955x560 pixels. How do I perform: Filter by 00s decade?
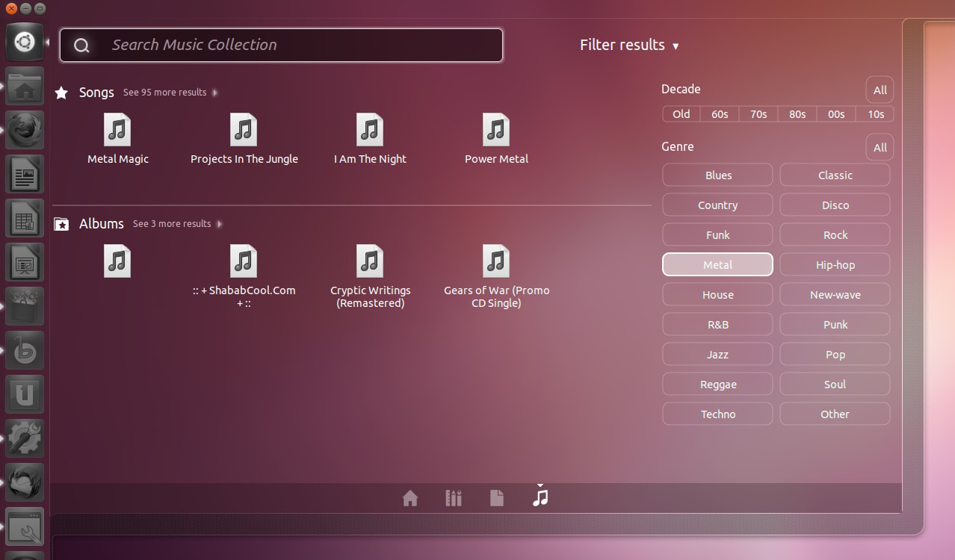(x=836, y=114)
